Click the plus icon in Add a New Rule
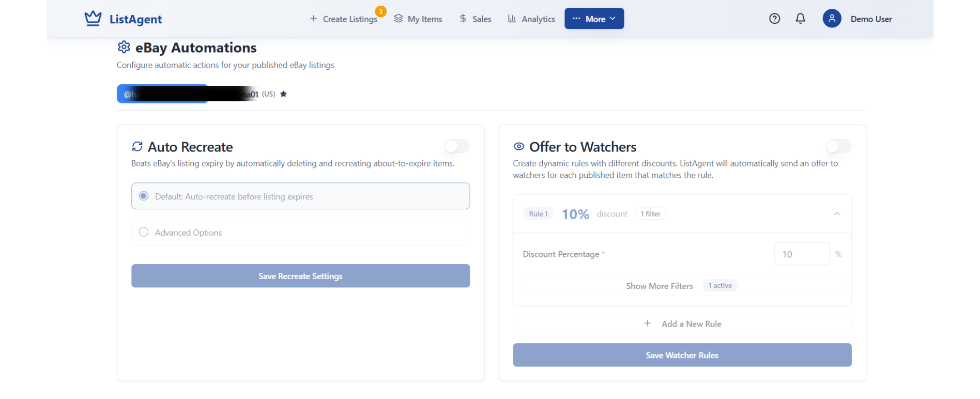Viewport: 980px width, 399px height. [647, 324]
